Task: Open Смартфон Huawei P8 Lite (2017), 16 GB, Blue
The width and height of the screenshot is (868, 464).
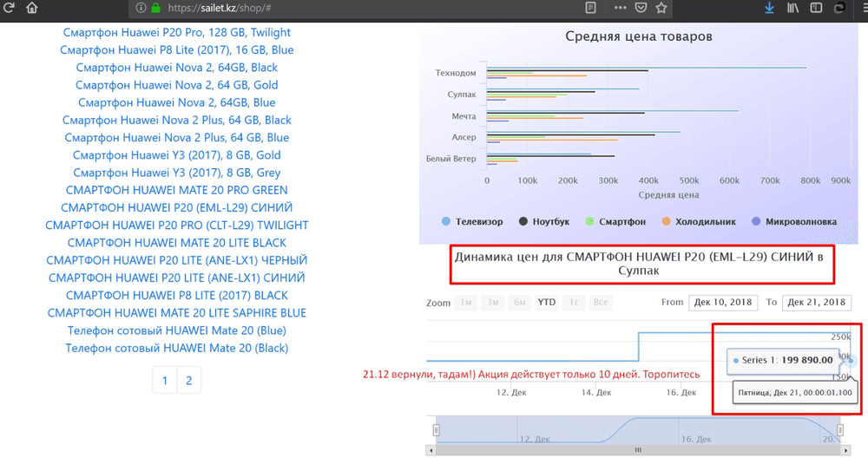Action: click(176, 49)
